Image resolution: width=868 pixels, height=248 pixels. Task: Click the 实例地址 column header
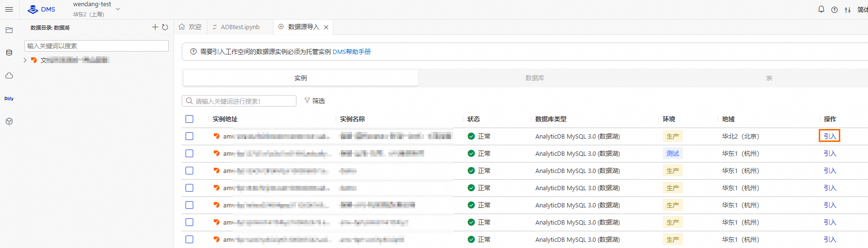(225, 119)
